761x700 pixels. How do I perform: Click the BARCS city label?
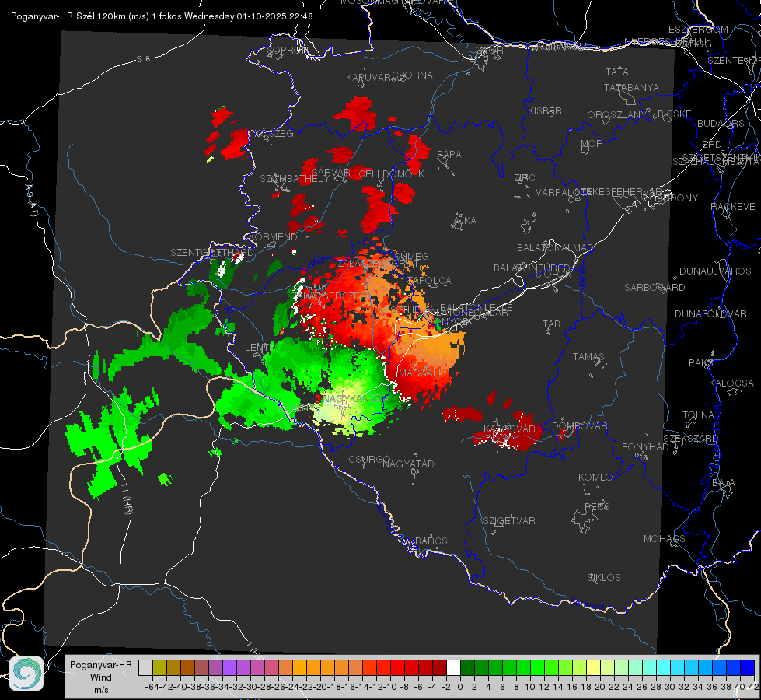(x=431, y=541)
